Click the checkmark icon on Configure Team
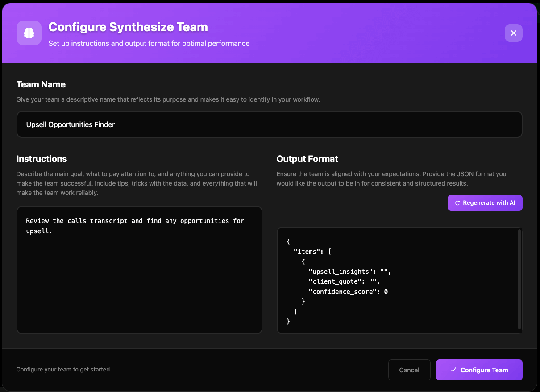The height and width of the screenshot is (392, 540). click(x=453, y=370)
